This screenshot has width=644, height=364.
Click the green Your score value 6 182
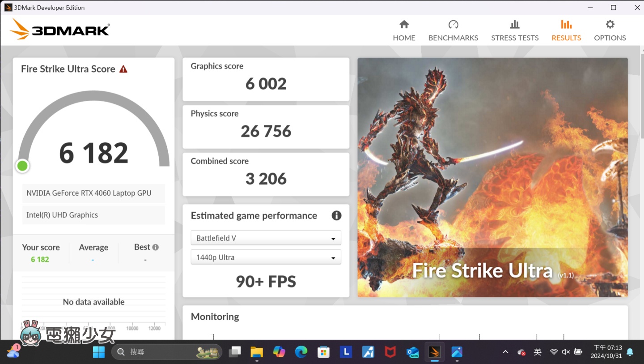pyautogui.click(x=40, y=260)
